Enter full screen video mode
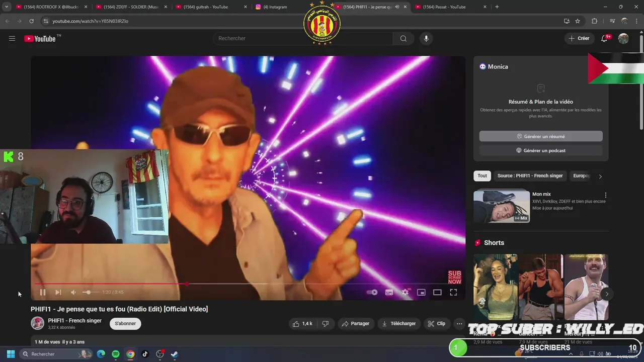The image size is (644, 362). point(453,292)
